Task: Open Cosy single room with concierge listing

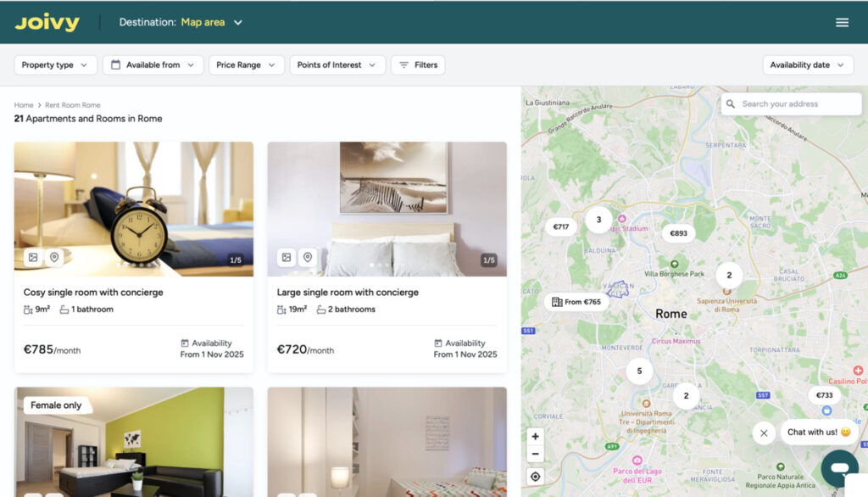Action: tap(93, 292)
